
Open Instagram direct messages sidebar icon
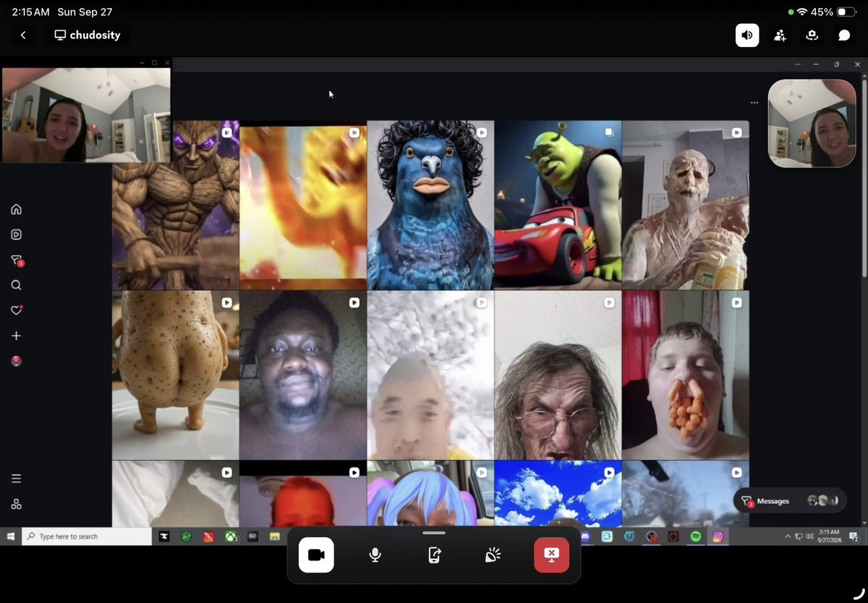16,260
